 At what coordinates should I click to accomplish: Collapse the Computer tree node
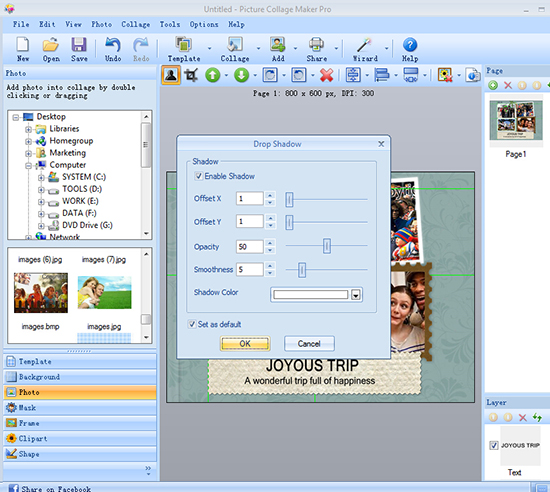pos(28,166)
